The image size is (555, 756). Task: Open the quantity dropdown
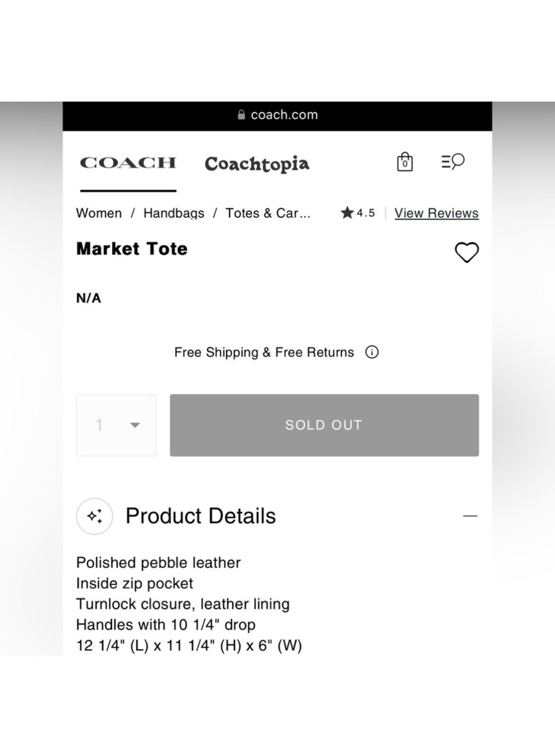tap(116, 425)
